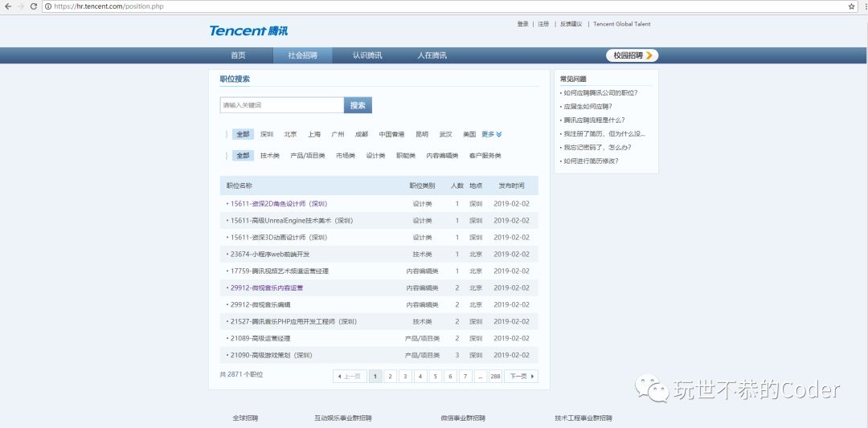The height and width of the screenshot is (428, 868).
Task: Open job 29912-微视音乐内容运营
Action: (x=267, y=287)
